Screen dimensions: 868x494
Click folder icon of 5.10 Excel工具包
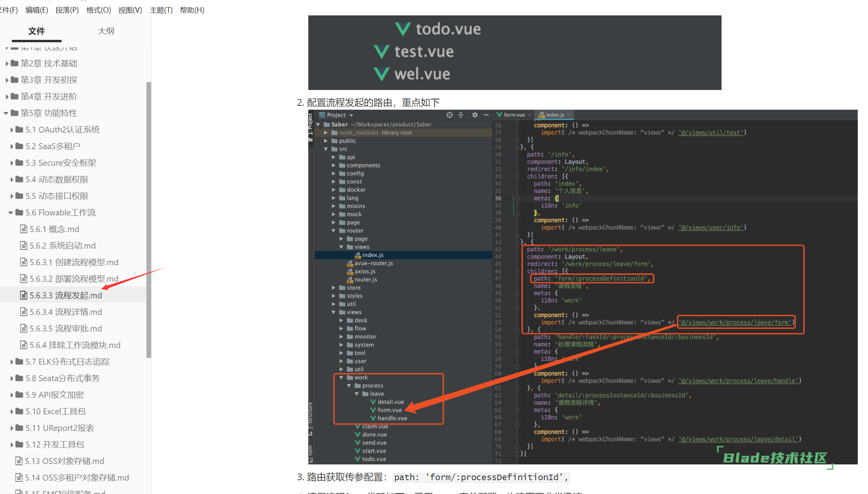19,411
